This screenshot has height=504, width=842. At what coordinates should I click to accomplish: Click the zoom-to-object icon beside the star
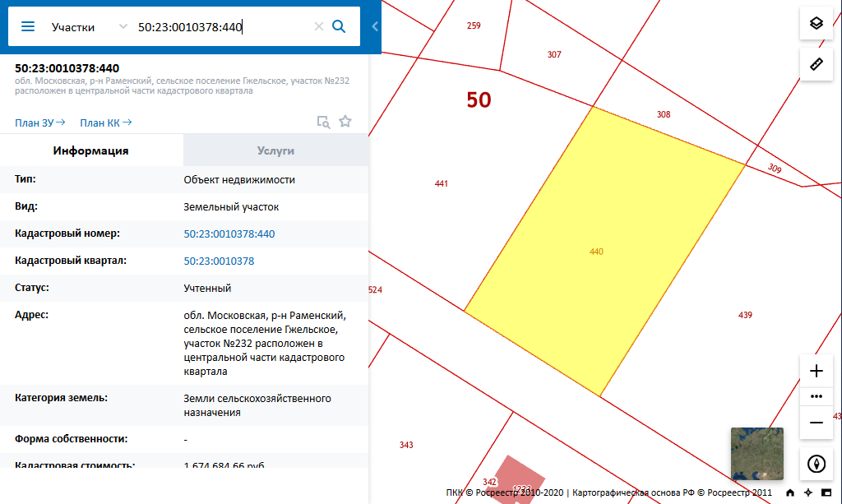[x=324, y=122]
